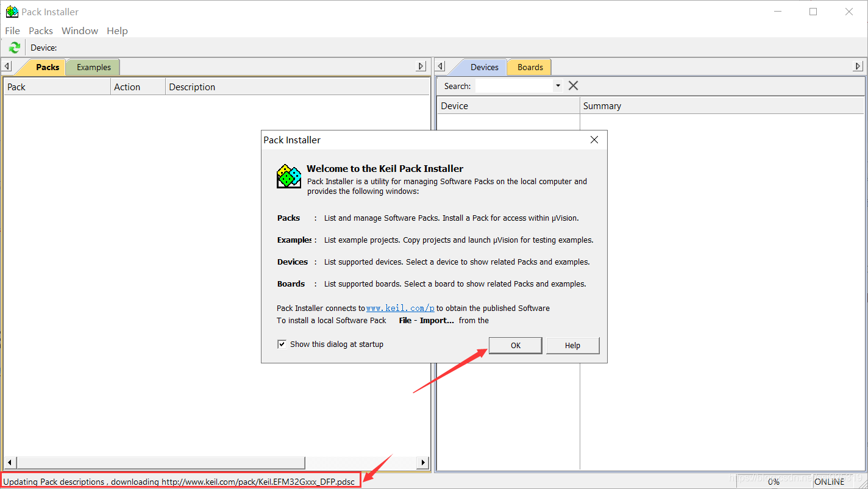Click the 'File - Import...' text in dialog
868x489 pixels.
pos(427,320)
